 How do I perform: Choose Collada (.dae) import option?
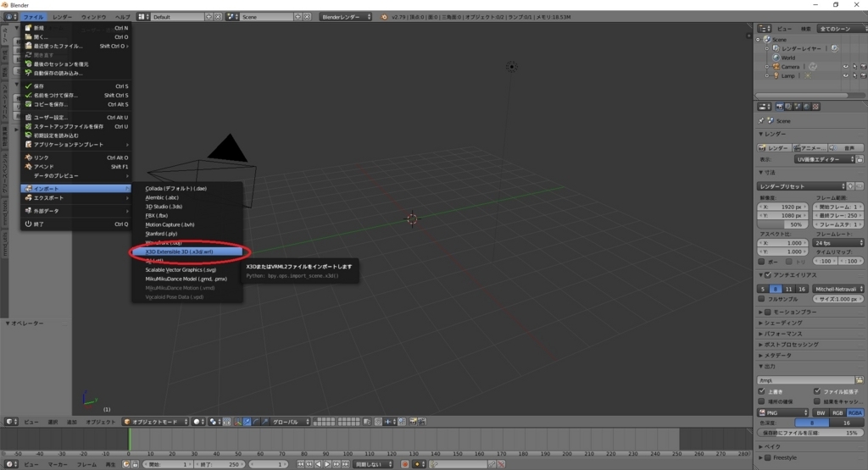pyautogui.click(x=186, y=189)
